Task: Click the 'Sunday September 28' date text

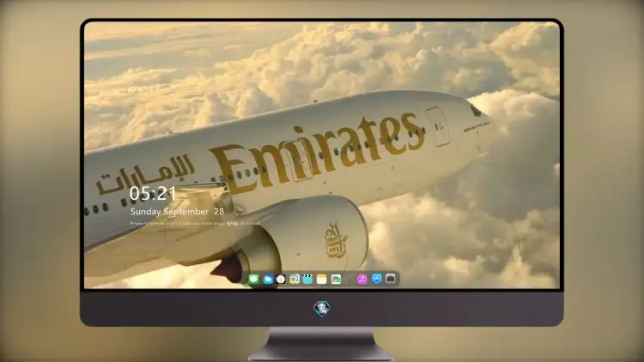Action: click(x=177, y=212)
